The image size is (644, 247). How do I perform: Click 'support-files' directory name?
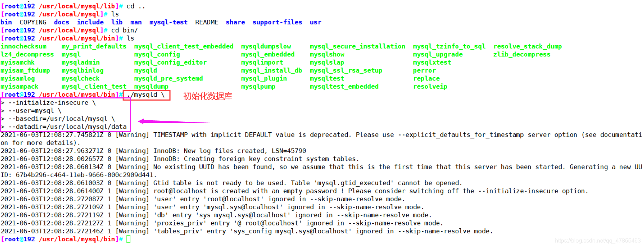click(x=277, y=22)
